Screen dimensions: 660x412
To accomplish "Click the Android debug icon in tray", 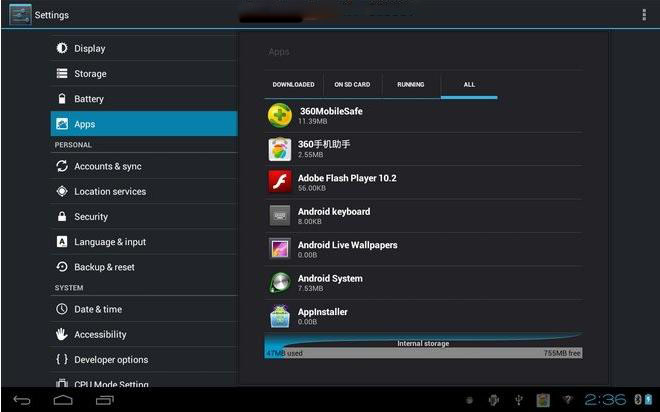I will click(x=494, y=399).
